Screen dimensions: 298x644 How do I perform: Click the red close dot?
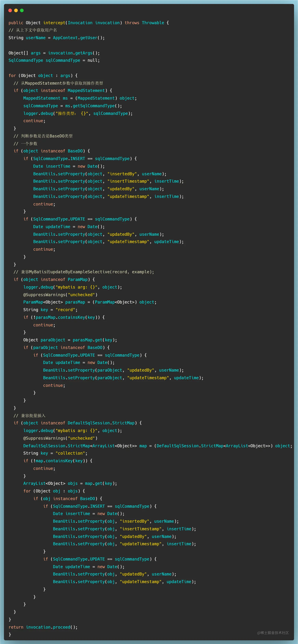pyautogui.click(x=10, y=10)
